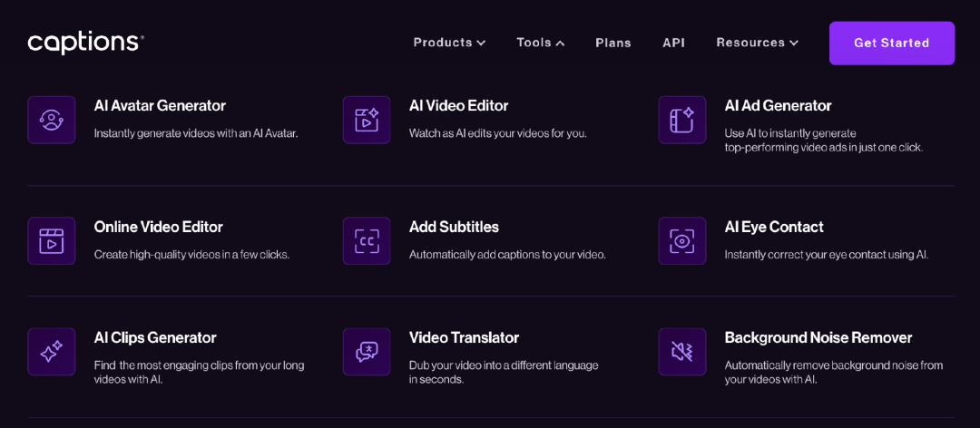Open the API menu item
Screen dimensions: 980x428
[x=673, y=43]
